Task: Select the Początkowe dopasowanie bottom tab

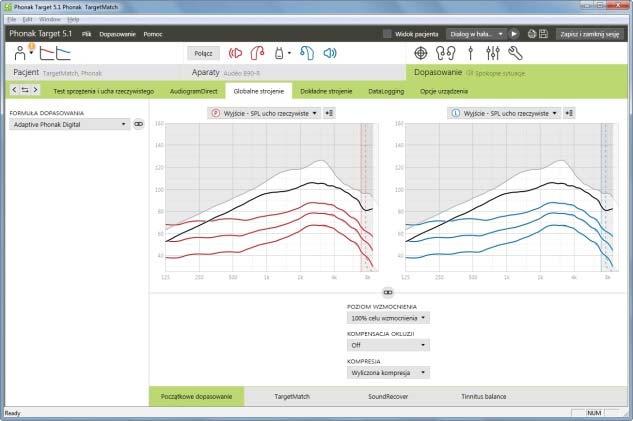Action: pyautogui.click(x=197, y=396)
